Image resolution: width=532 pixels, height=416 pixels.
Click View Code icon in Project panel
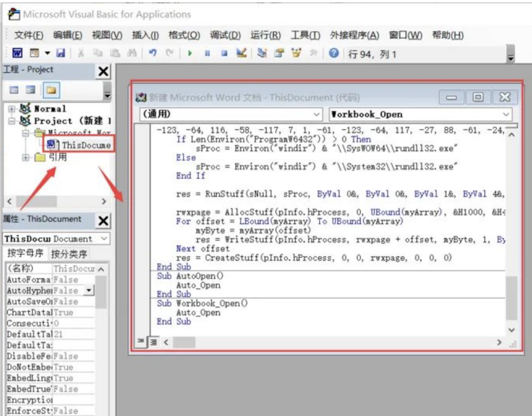pos(14,90)
